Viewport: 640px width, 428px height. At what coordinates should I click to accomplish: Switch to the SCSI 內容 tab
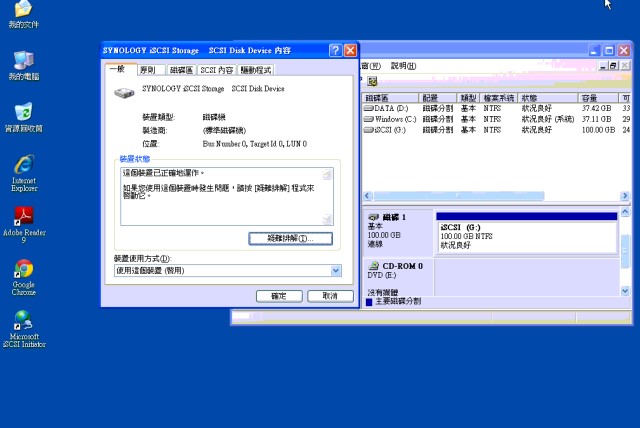click(x=217, y=70)
